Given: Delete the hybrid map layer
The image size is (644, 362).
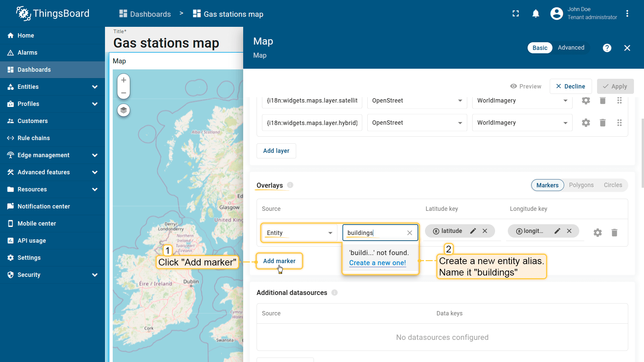Looking at the screenshot, I should [602, 123].
